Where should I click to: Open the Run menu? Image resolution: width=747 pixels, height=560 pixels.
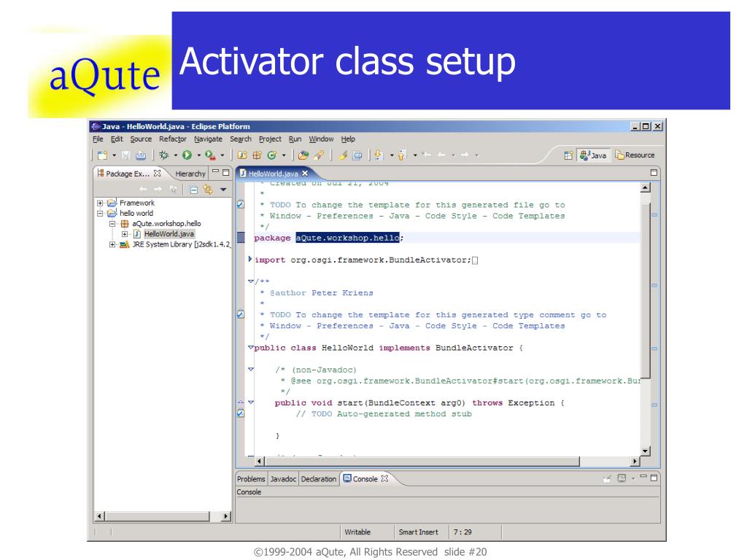pyautogui.click(x=295, y=139)
